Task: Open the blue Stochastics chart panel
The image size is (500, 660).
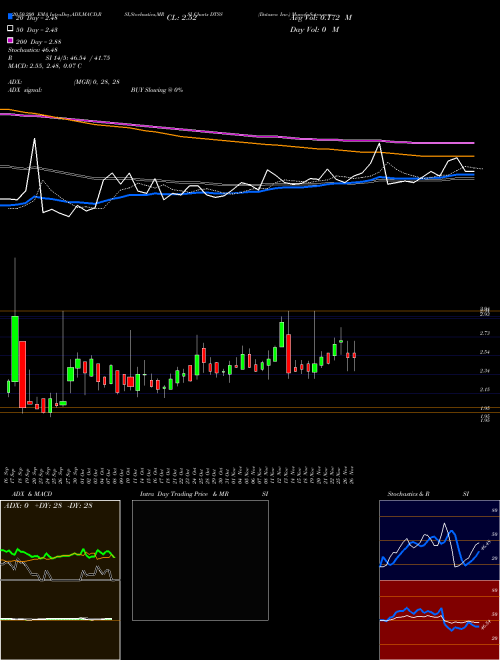Action: [439, 540]
